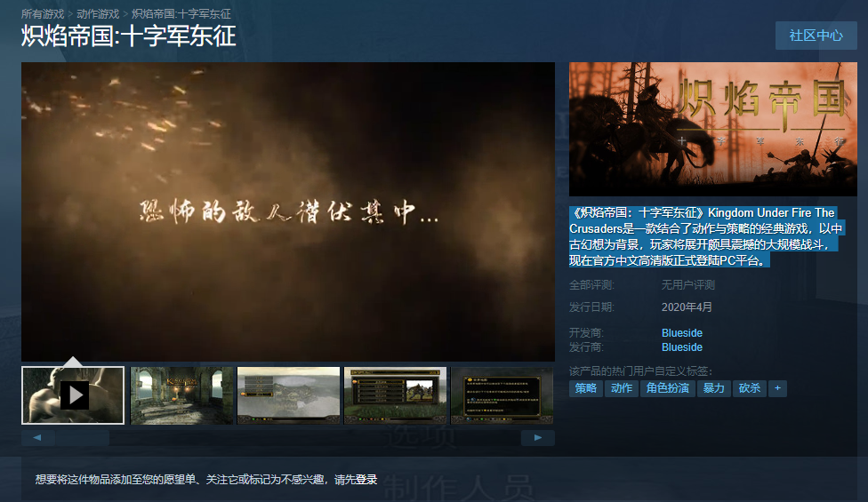
Task: Select the 角色扮演 tag
Action: coord(668,388)
